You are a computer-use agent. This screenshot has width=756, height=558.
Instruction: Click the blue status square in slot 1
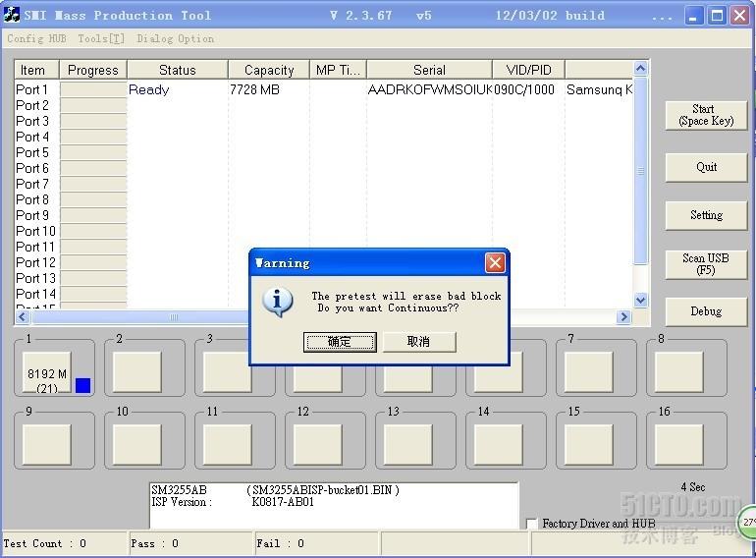[x=82, y=385]
